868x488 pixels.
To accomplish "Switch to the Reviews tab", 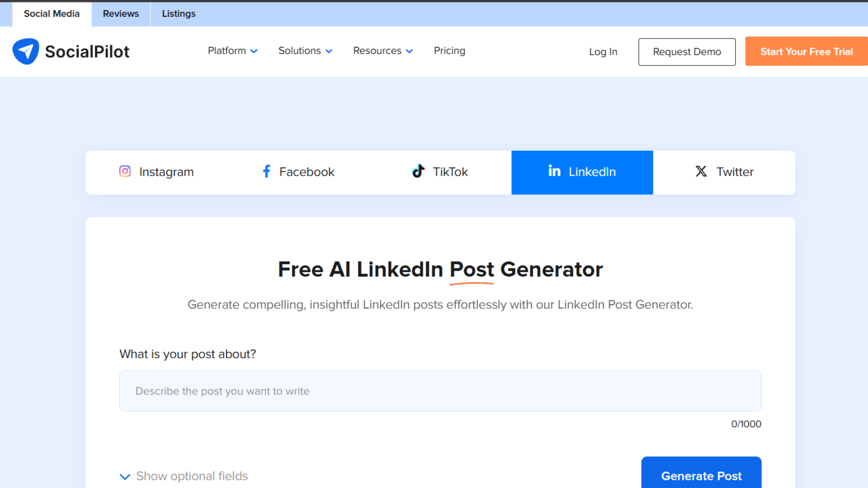I will (x=121, y=14).
